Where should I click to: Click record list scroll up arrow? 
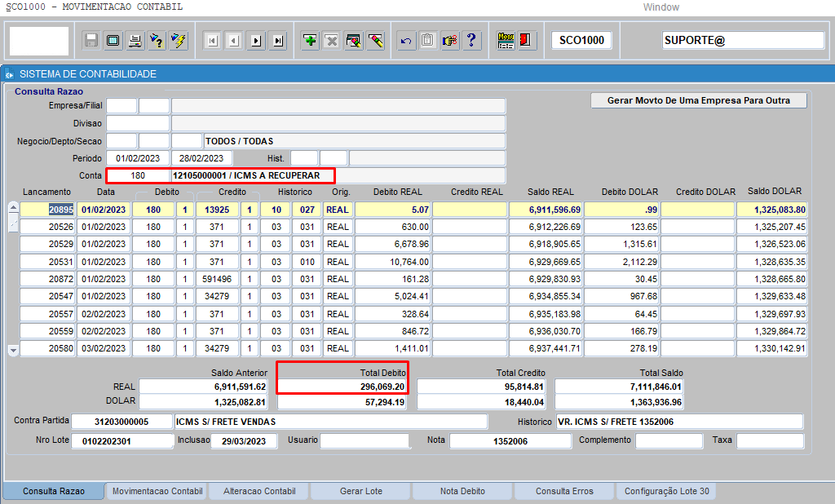tap(13, 207)
